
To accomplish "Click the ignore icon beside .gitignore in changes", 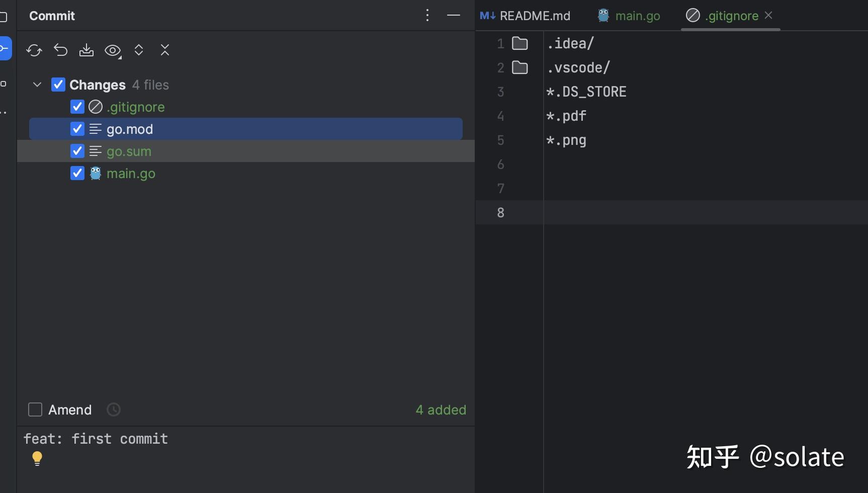I will pyautogui.click(x=96, y=107).
